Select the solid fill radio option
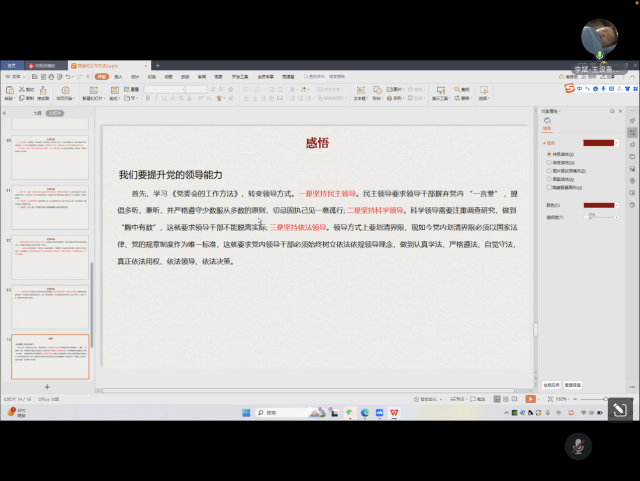Viewport: 640px width, 481px height. click(x=547, y=154)
